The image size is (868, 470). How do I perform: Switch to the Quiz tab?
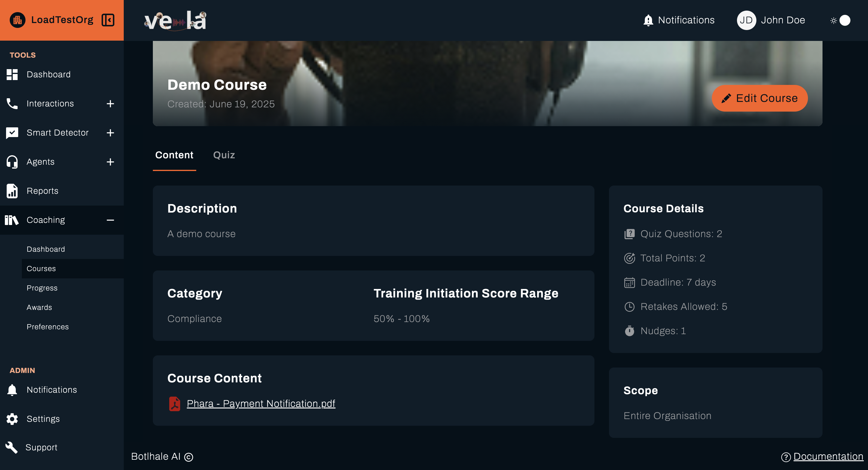click(224, 155)
